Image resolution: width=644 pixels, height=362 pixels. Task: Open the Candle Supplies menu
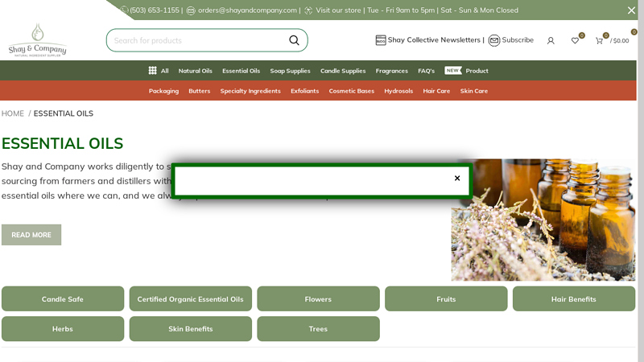(x=343, y=71)
